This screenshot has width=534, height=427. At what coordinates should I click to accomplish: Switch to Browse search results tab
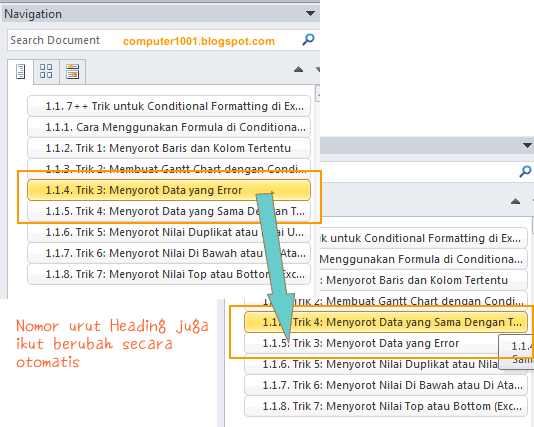73,71
